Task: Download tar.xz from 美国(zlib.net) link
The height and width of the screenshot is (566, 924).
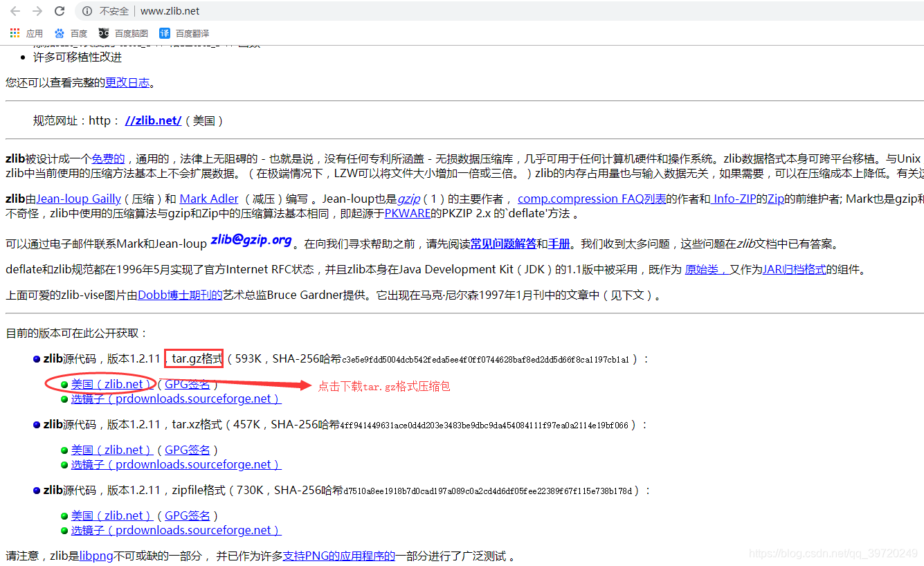Action: pos(111,450)
